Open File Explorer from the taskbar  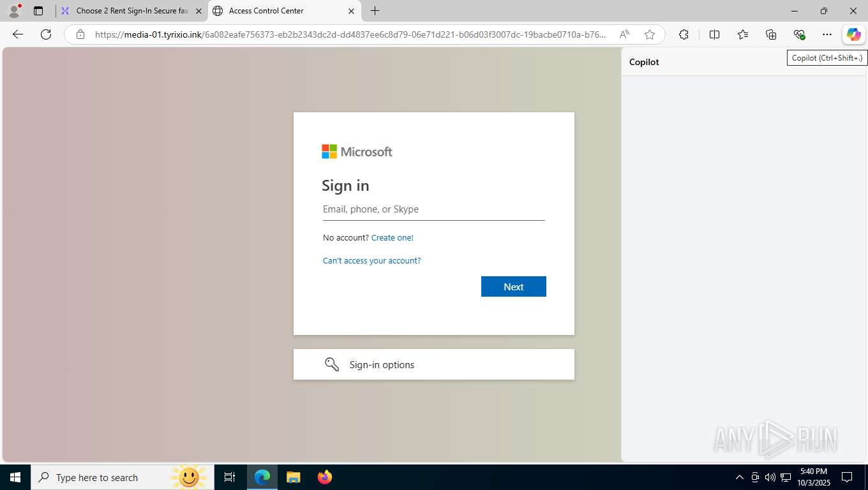click(x=293, y=477)
